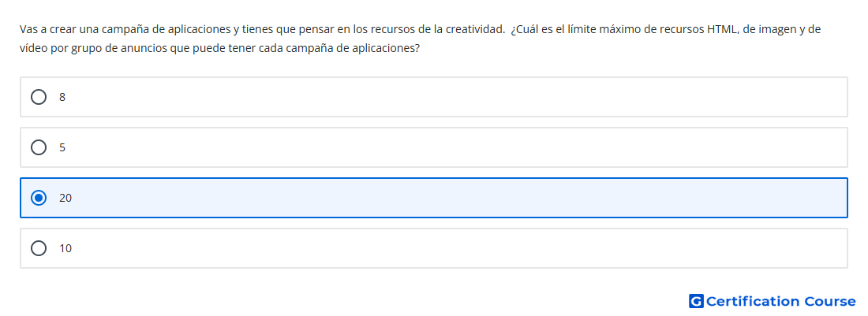Click the answer label text "5"

coord(62,147)
